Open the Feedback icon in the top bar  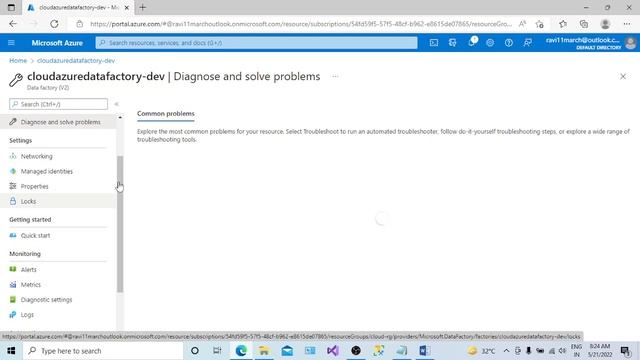527,42
